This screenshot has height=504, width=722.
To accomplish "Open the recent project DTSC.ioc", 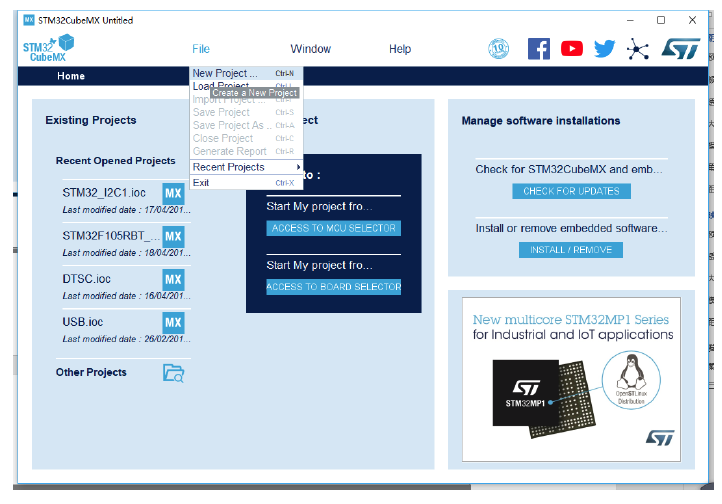I will point(87,279).
